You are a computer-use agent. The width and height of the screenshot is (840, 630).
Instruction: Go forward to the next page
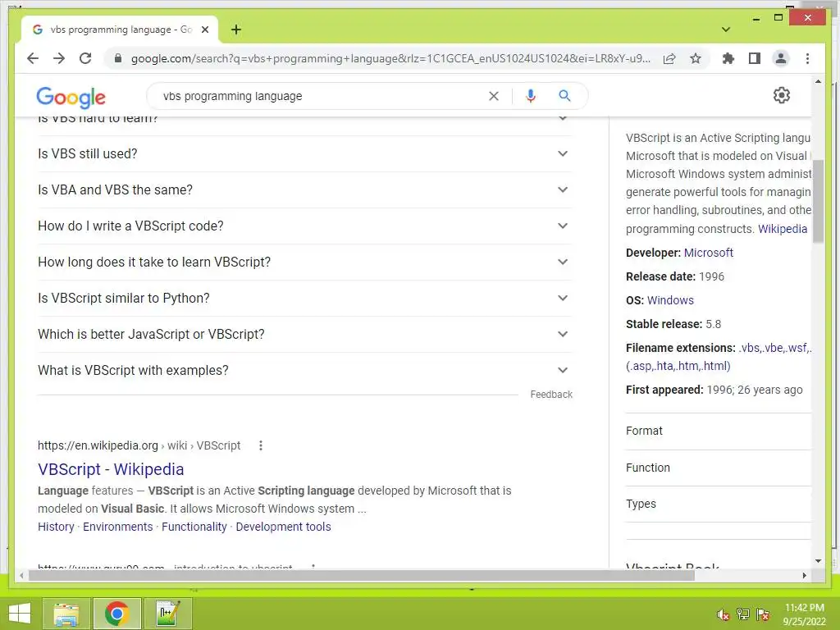click(59, 58)
